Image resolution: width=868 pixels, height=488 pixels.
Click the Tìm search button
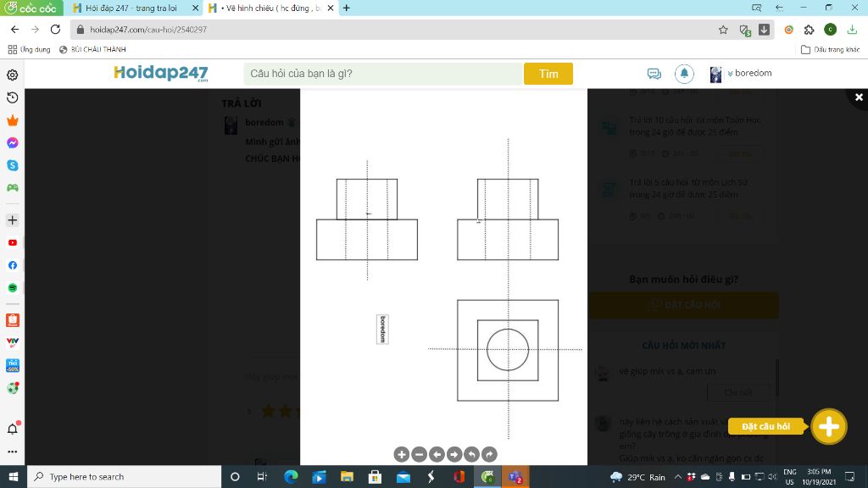548,74
